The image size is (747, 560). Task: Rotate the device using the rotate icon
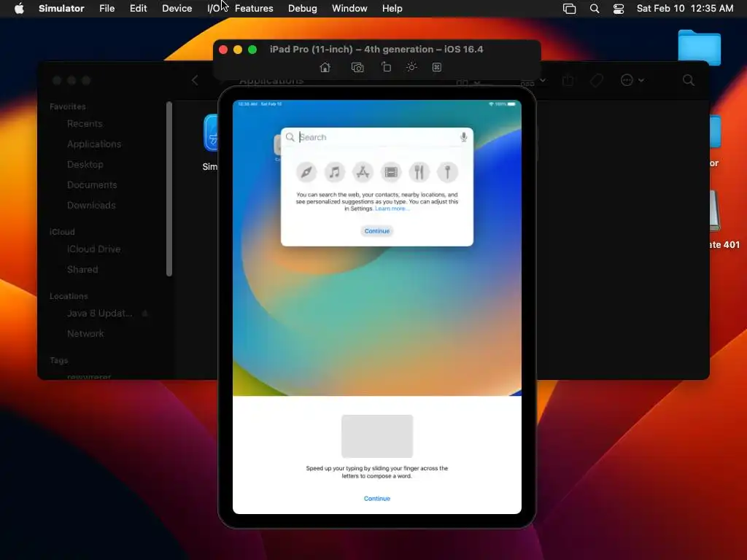point(386,67)
